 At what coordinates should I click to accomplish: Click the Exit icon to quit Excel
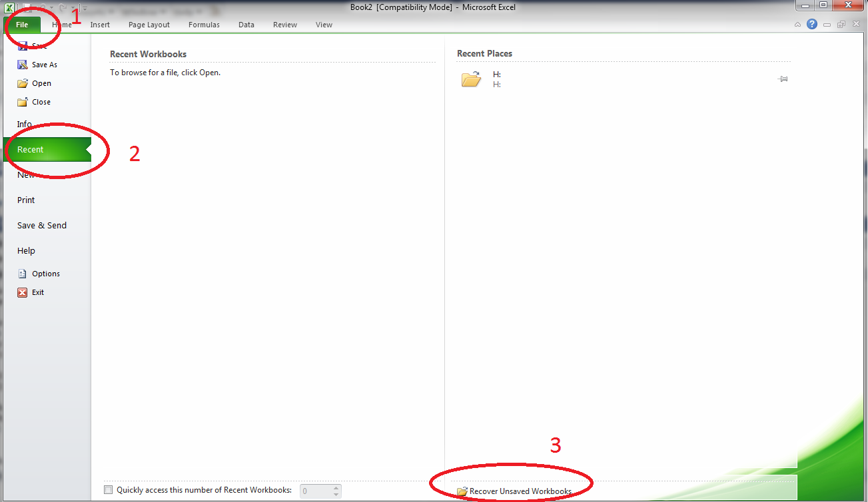point(23,292)
